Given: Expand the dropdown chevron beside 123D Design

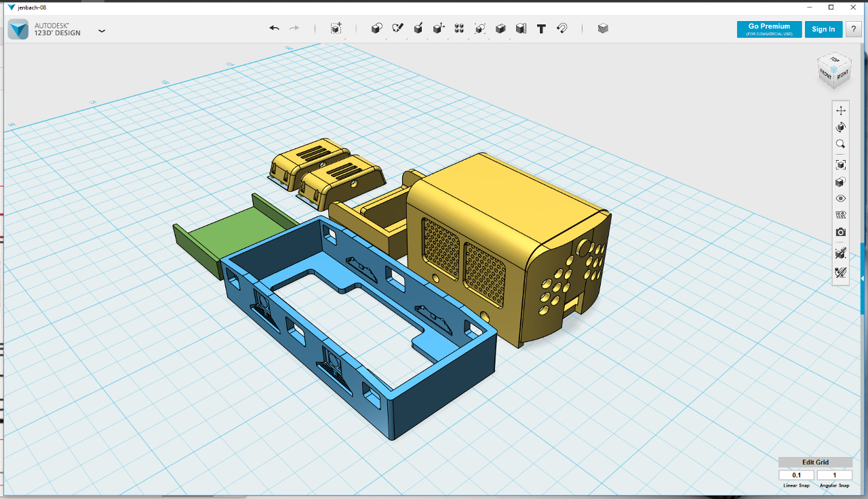Looking at the screenshot, I should point(102,31).
